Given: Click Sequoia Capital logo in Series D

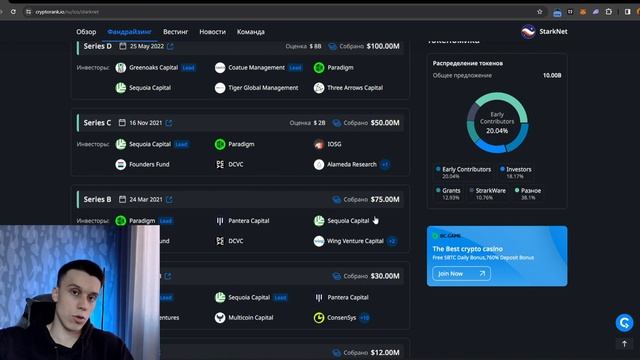Looking at the screenshot, I should click(x=121, y=88).
